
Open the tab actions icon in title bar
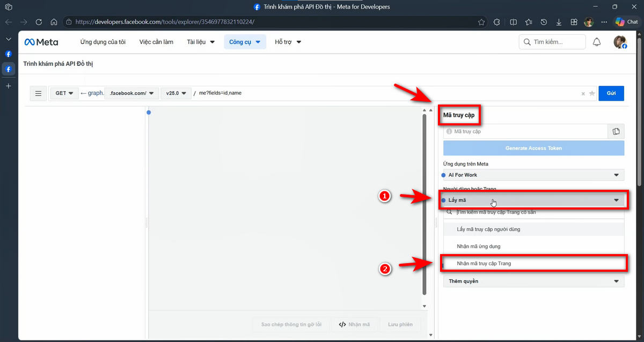pyautogui.click(x=8, y=7)
